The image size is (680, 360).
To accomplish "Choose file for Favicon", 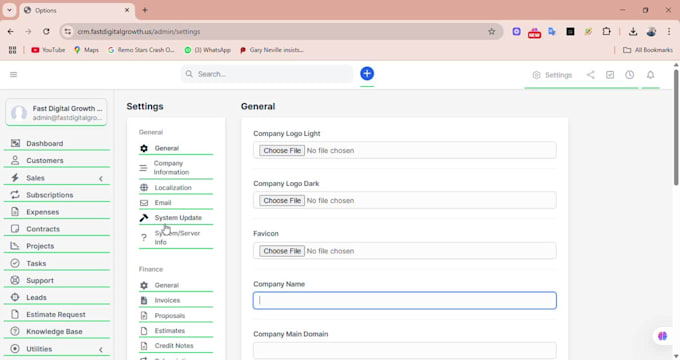I will (x=282, y=251).
